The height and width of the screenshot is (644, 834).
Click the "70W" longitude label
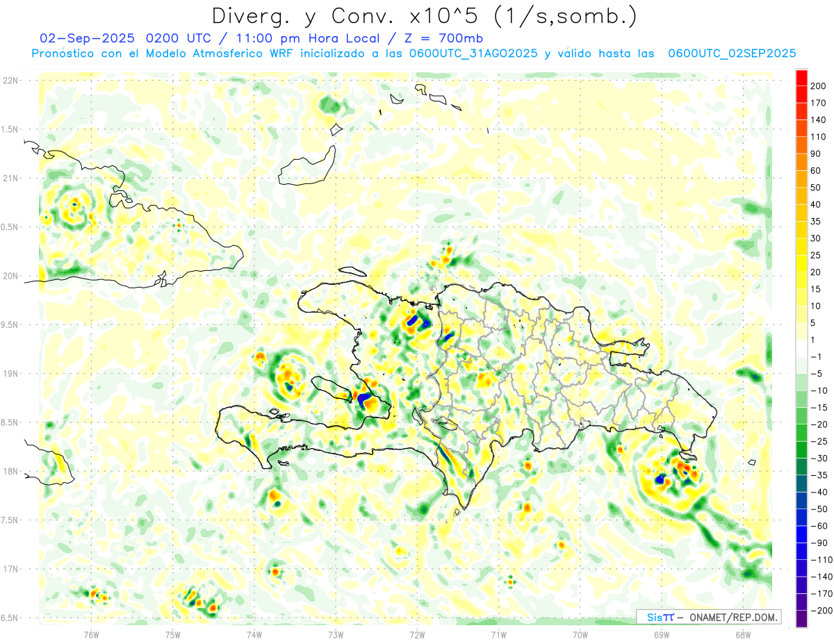point(580,634)
